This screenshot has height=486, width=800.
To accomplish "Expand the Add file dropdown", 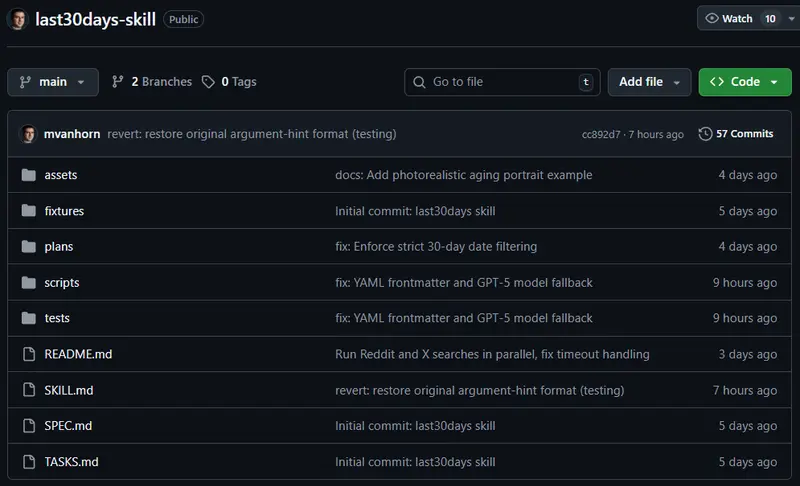I will [x=649, y=82].
